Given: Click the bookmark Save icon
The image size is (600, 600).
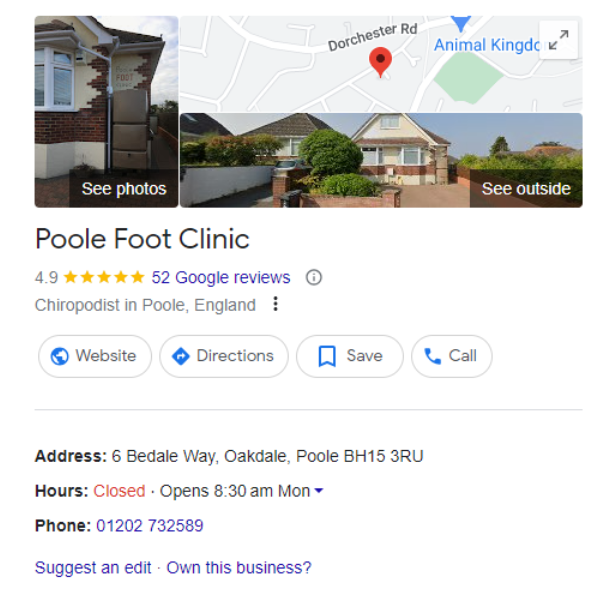Looking at the screenshot, I should pyautogui.click(x=327, y=356).
